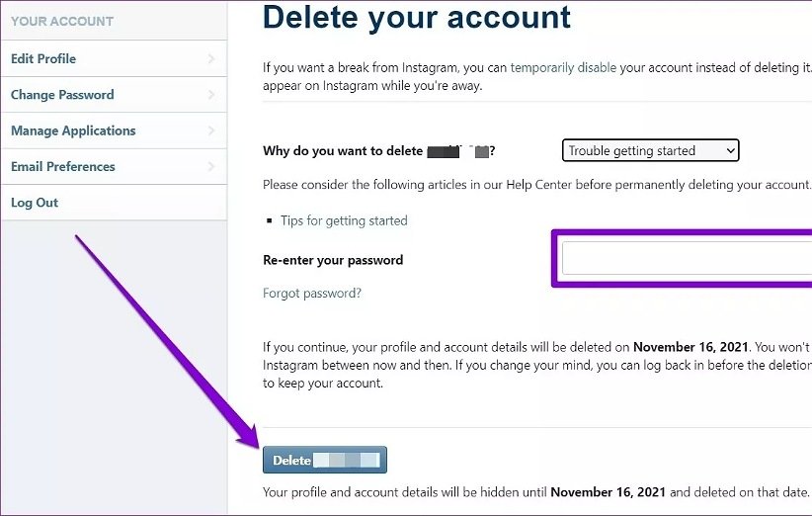Click the bold date in the hidden-until notice
This screenshot has width=812, height=516.
(x=608, y=491)
